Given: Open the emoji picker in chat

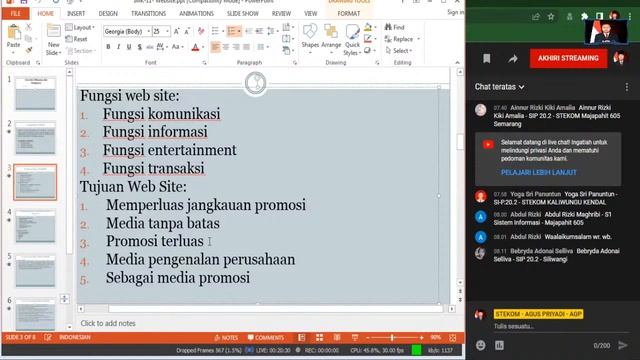Looking at the screenshot, I should (481, 345).
